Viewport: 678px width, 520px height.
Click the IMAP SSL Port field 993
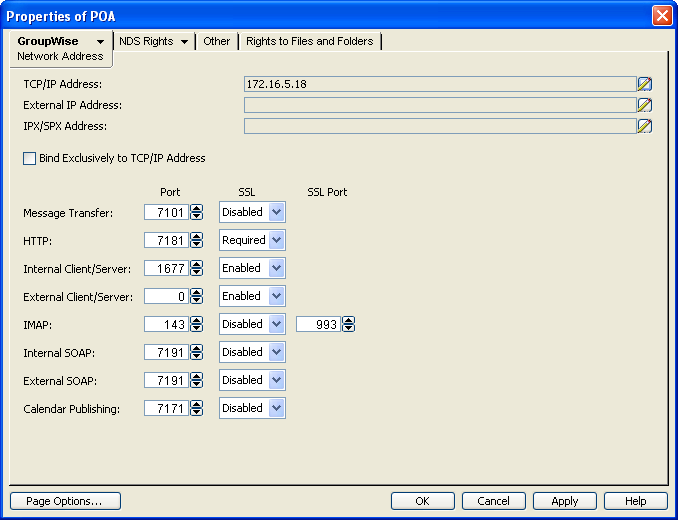tap(318, 324)
